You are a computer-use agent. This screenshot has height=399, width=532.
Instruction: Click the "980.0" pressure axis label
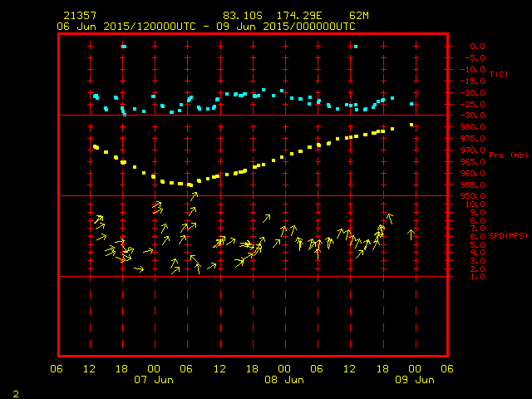click(x=473, y=127)
